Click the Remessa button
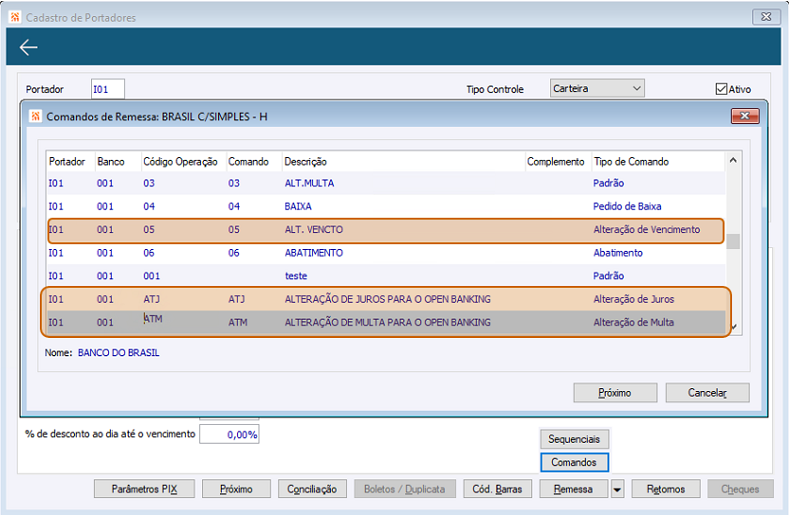This screenshot has height=515, width=789. pyautogui.click(x=574, y=489)
